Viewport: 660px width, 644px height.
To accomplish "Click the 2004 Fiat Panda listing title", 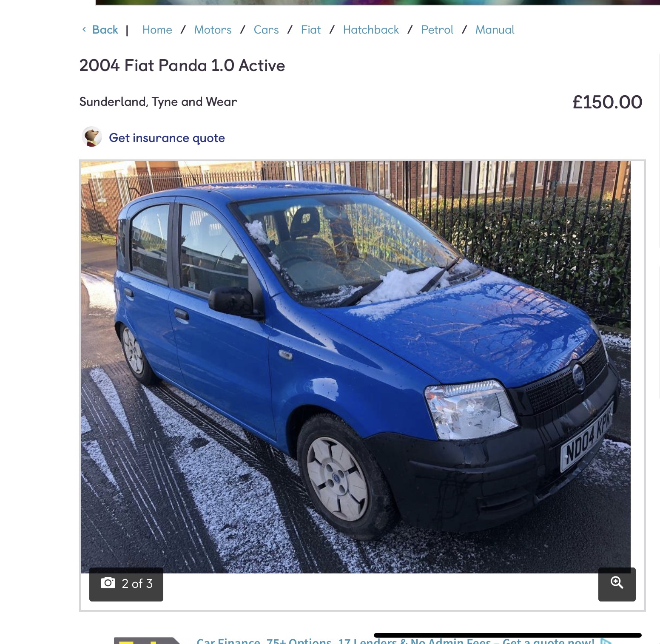I will (x=182, y=65).
